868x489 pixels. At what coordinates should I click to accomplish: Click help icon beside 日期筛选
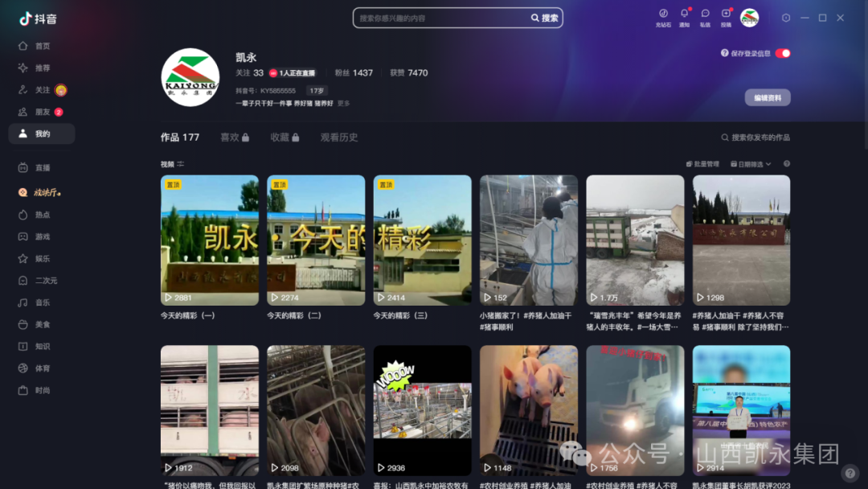pyautogui.click(x=787, y=164)
